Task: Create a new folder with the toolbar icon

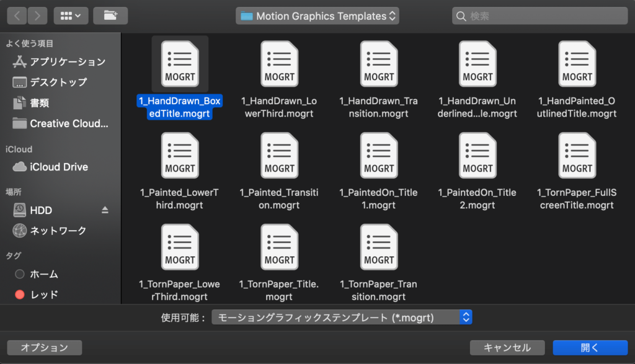Action: (x=110, y=16)
